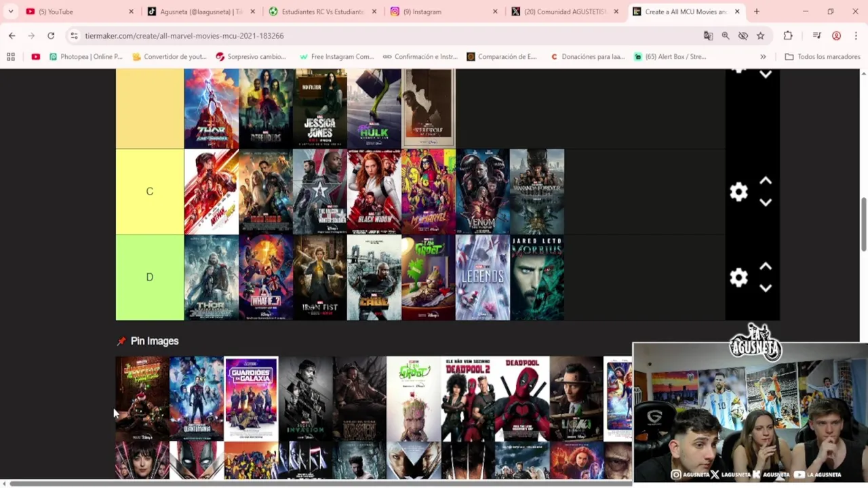This screenshot has width=868, height=488.
Task: Click the Pin Images heading
Action: (x=155, y=341)
